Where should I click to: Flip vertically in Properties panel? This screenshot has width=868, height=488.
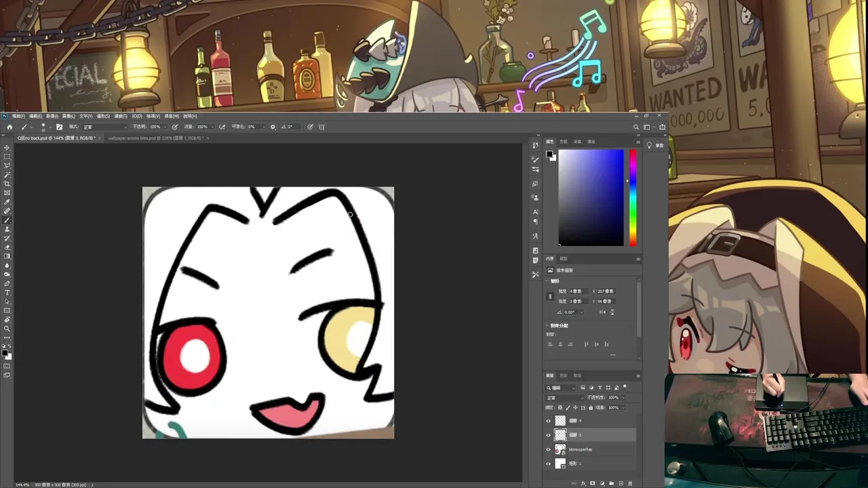pos(612,312)
